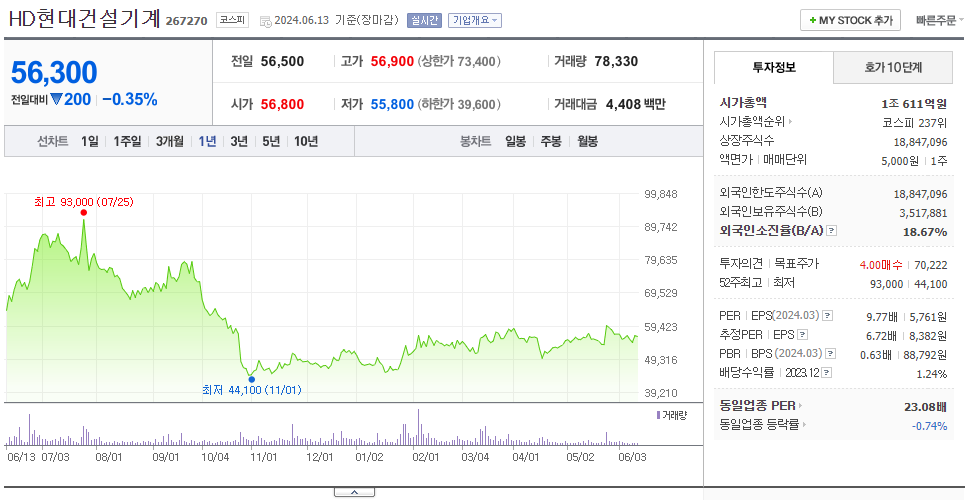Click the arrow beside 시가총액순위
Screen dimensions: 968x500
(790, 122)
